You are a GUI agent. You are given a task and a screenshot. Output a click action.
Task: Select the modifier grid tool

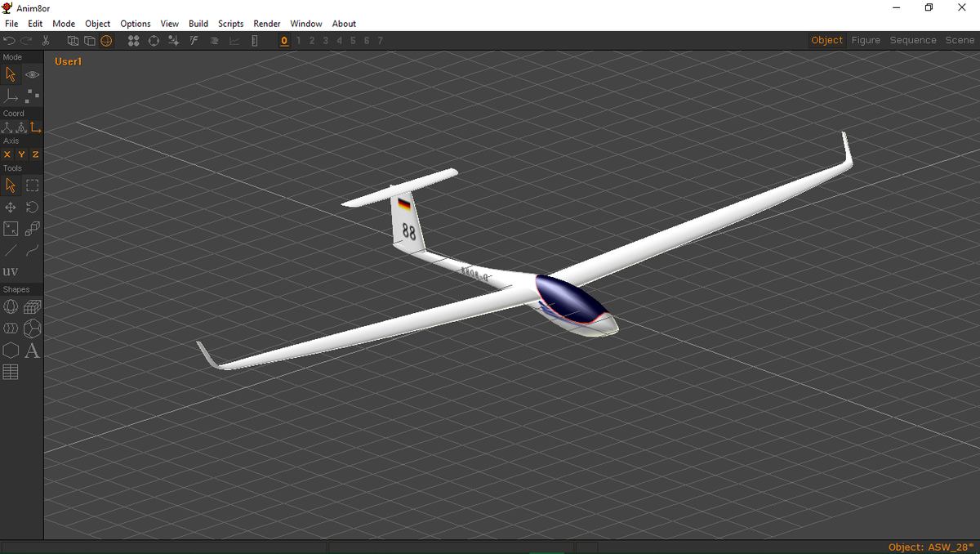pyautogui.click(x=11, y=372)
